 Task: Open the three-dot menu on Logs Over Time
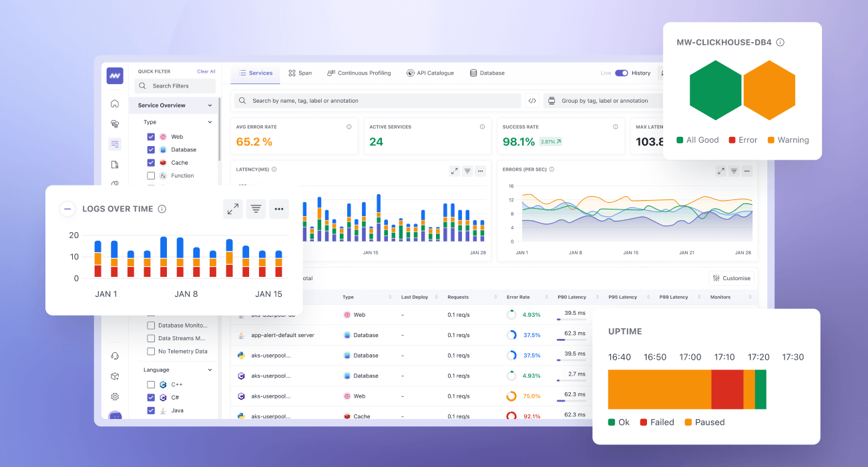click(x=279, y=209)
